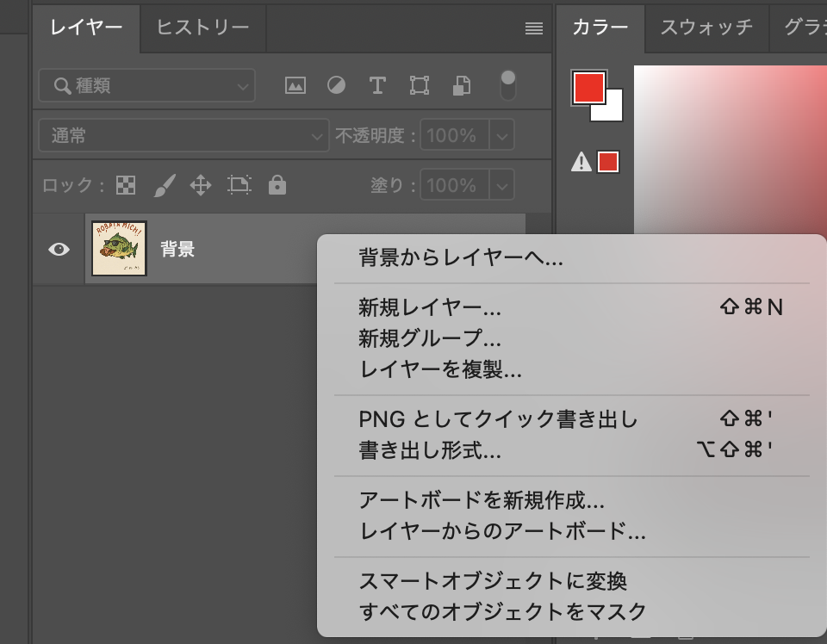Choose スマートオブジェクトに変換 from context menu

coord(493,581)
